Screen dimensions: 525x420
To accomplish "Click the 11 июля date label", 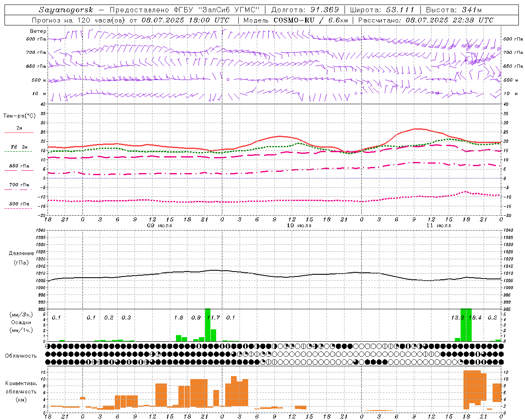I will tap(438, 226).
